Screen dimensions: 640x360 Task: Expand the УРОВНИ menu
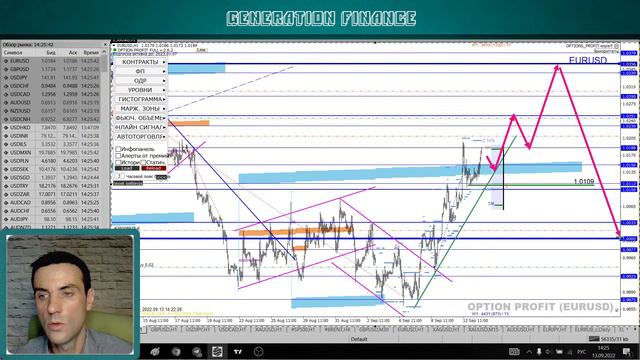[x=140, y=90]
